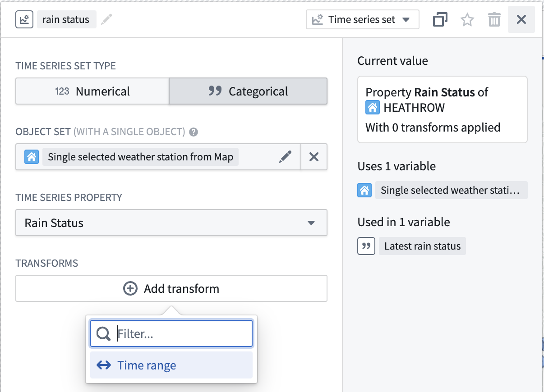
Task: Duplicate the rain status variable
Action: point(440,20)
